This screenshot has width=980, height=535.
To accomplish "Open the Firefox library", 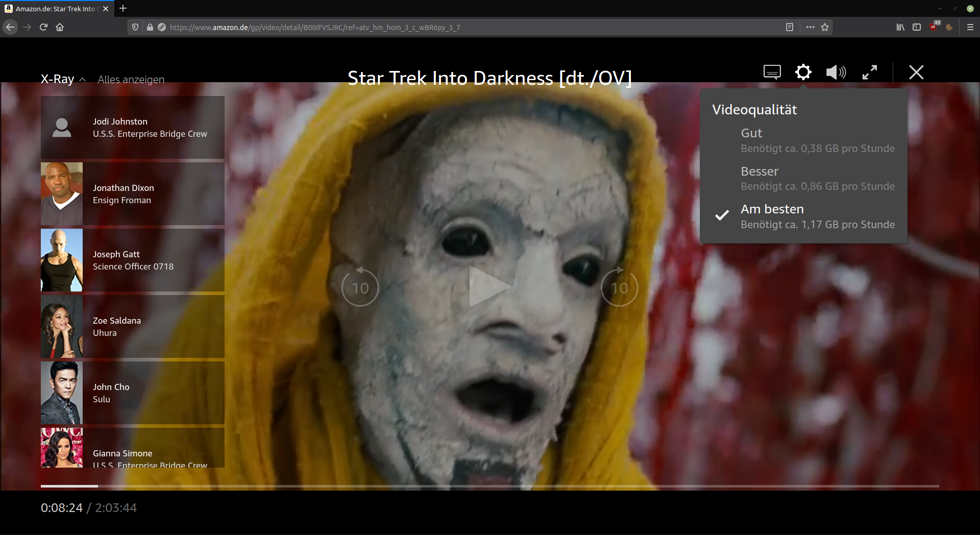I will [x=900, y=27].
